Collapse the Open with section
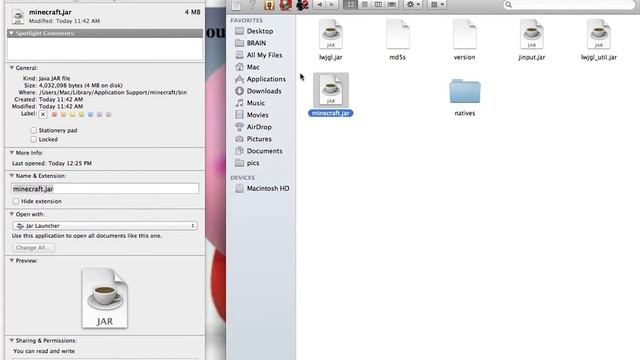The width and height of the screenshot is (640, 360). tap(11, 214)
